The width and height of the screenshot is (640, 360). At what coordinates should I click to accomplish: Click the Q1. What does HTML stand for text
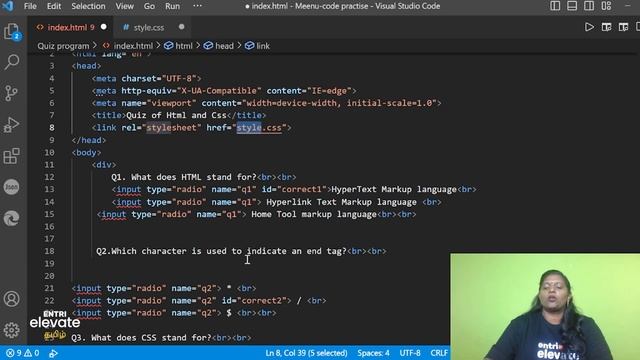tap(184, 177)
